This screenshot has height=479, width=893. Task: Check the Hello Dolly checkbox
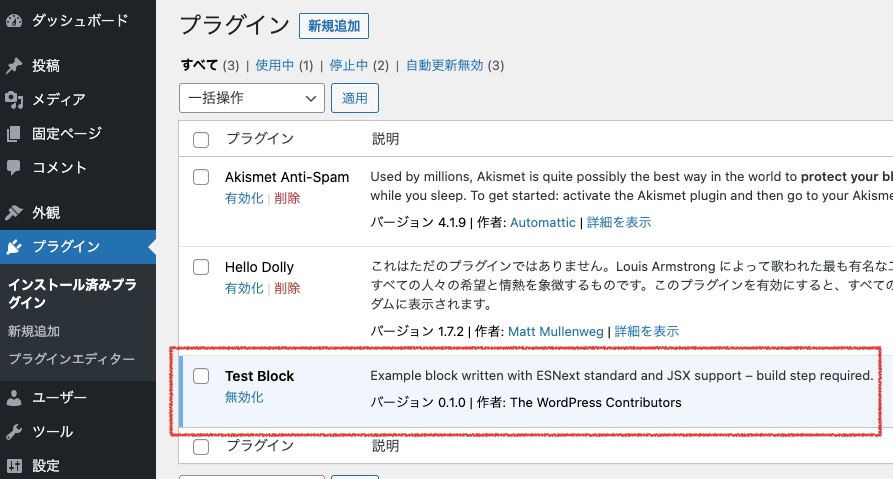point(200,267)
